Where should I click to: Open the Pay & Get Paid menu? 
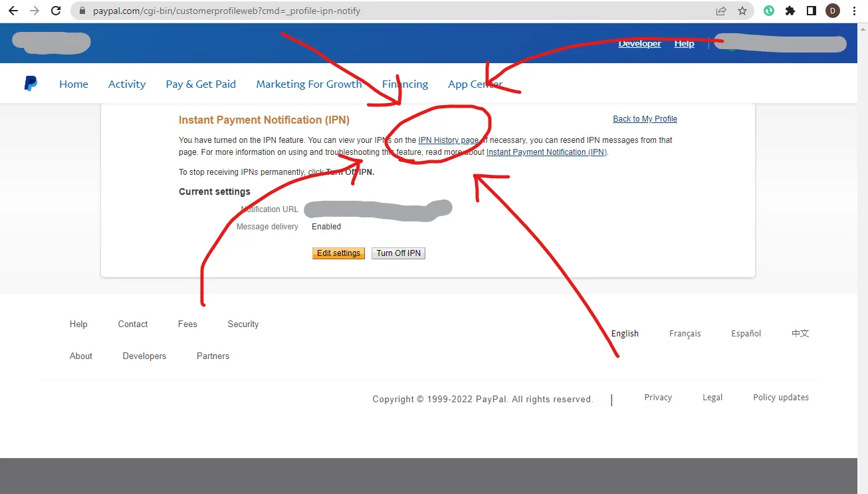201,84
